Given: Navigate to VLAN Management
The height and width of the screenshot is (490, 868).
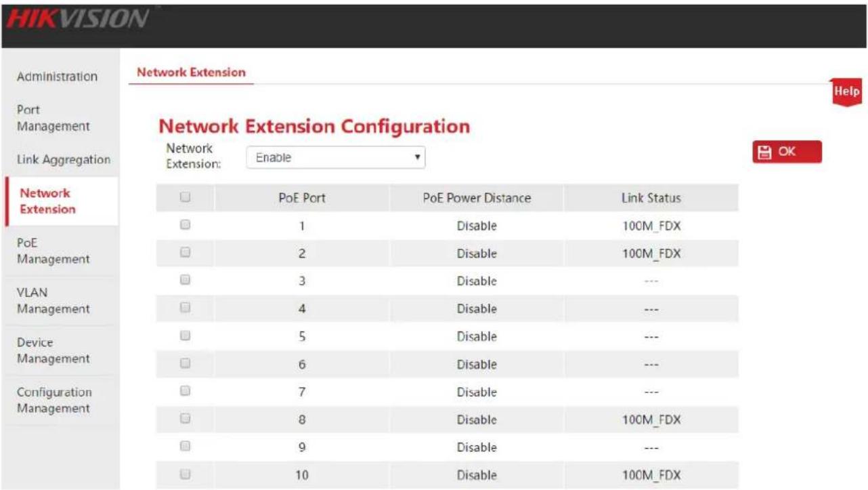Looking at the screenshot, I should click(53, 301).
